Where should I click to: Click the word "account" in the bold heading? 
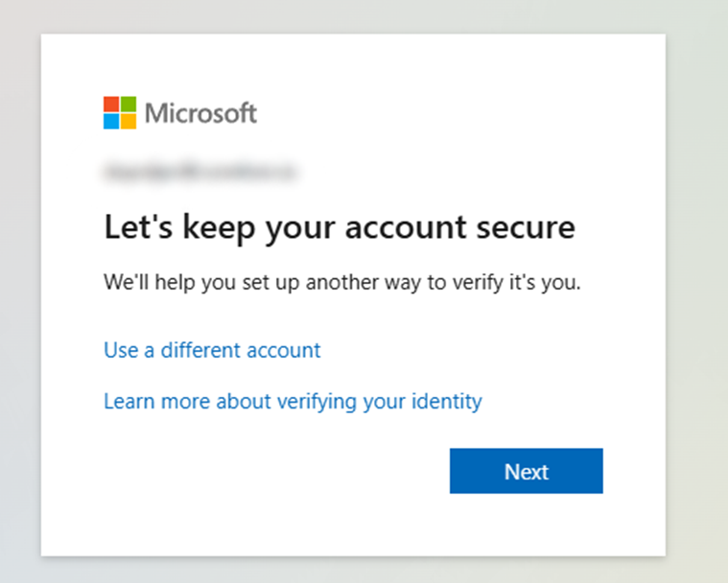click(x=407, y=228)
